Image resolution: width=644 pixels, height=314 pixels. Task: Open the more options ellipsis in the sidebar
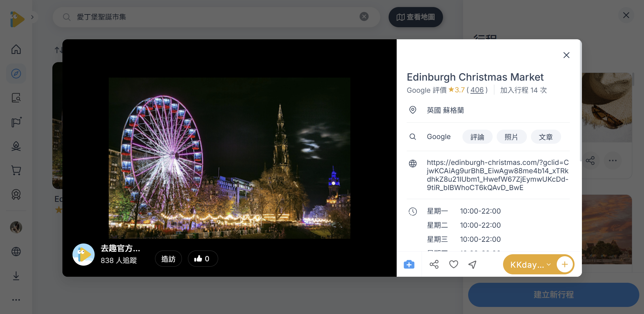16,300
